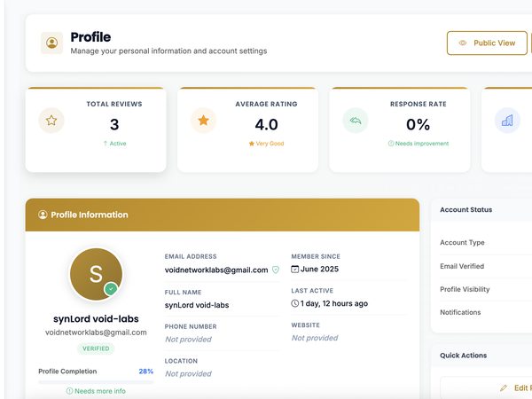
Task: Select the Total Reviews stat card
Action: click(x=96, y=129)
